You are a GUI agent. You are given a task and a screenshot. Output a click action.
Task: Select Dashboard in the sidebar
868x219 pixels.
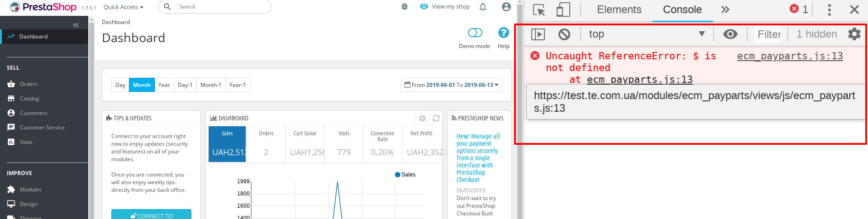[x=44, y=37]
